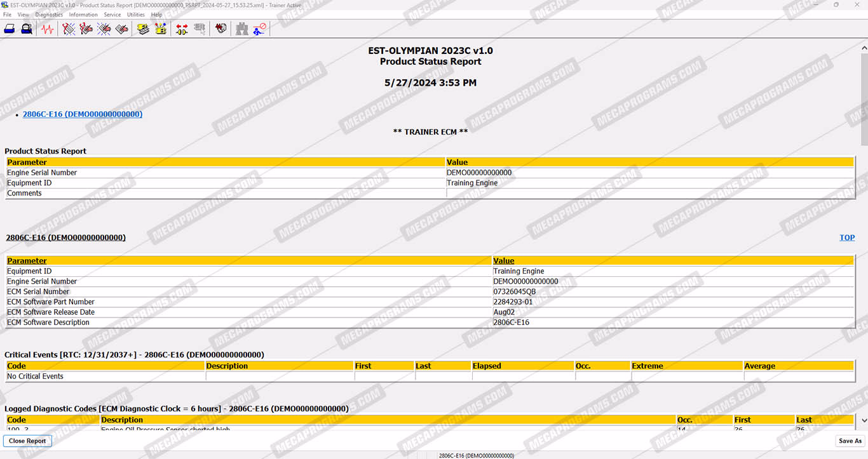Open the Diagnostics menu
The width and height of the screenshot is (868, 459).
49,15
